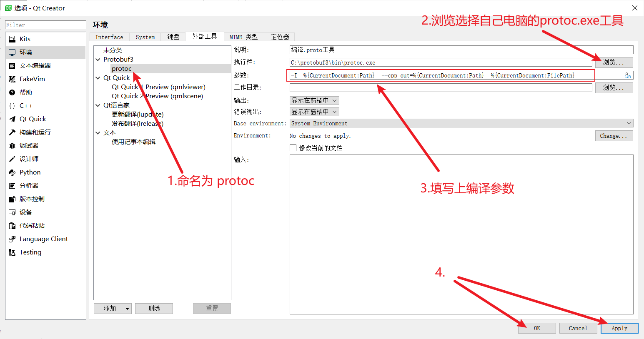The height and width of the screenshot is (339, 644).
Task: Switch to the 定位器 tab
Action: click(280, 37)
